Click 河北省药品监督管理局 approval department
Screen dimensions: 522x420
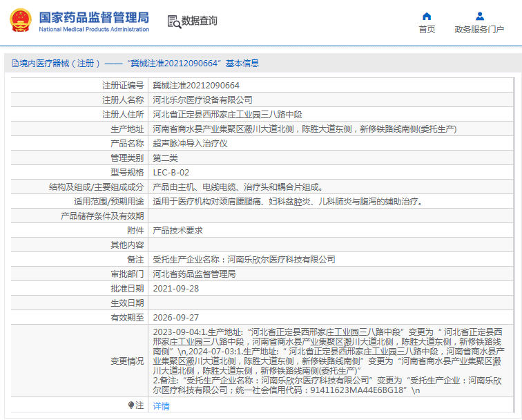pyautogui.click(x=194, y=274)
